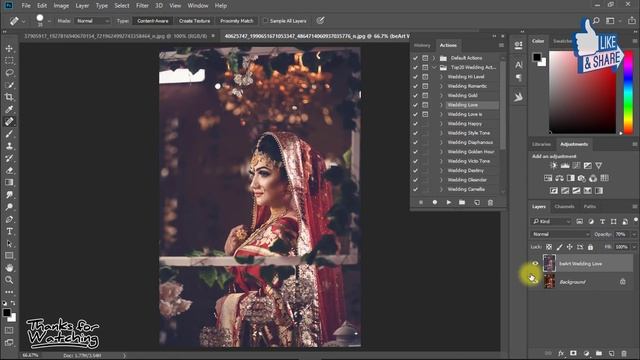Toggle the Wedding Happy action checkmark
The height and width of the screenshot is (360, 640).
click(416, 124)
